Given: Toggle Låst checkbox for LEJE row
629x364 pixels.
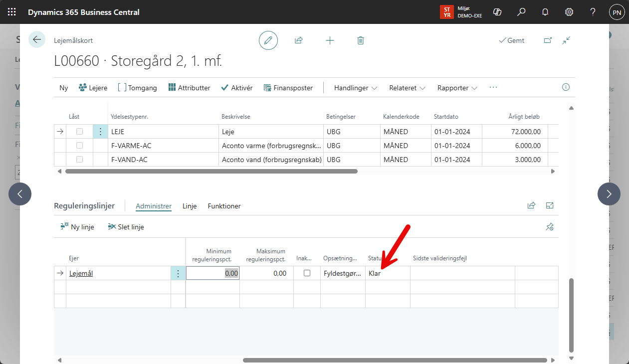Looking at the screenshot, I should pos(79,132).
